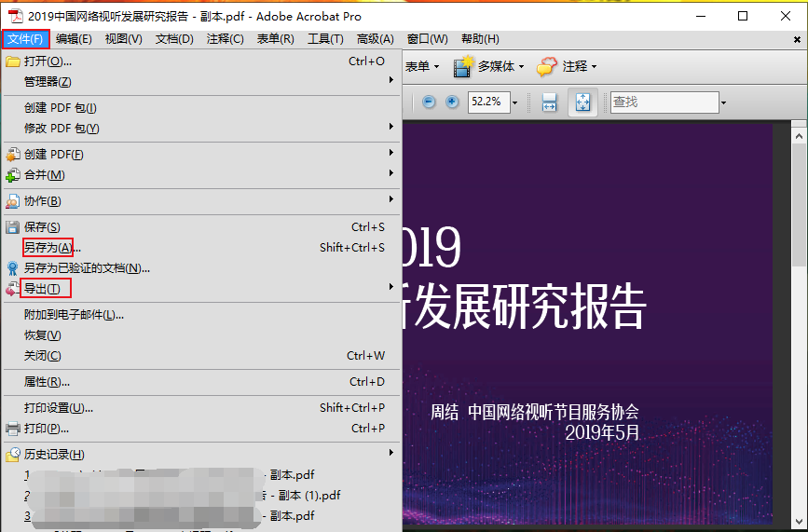Viewport: 808px width, 532px height.
Task: Select 另存为已验证的文档(N)...
Action: [201, 267]
